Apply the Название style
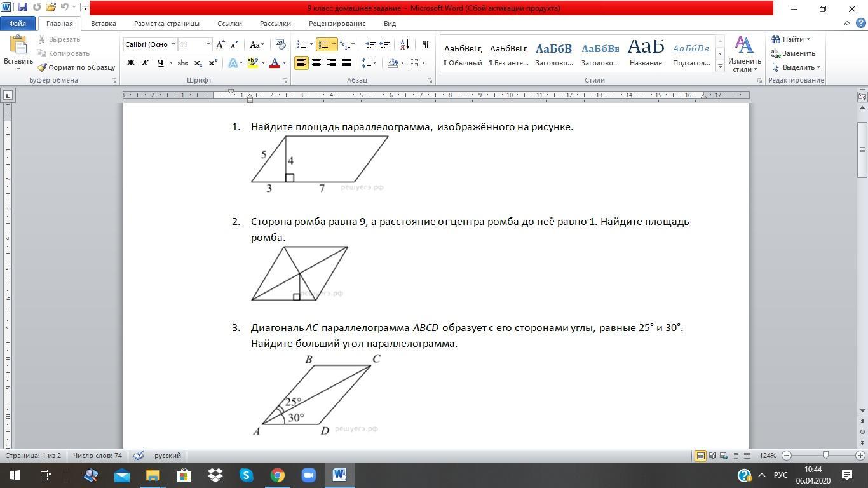The image size is (868, 488). pyautogui.click(x=646, y=54)
